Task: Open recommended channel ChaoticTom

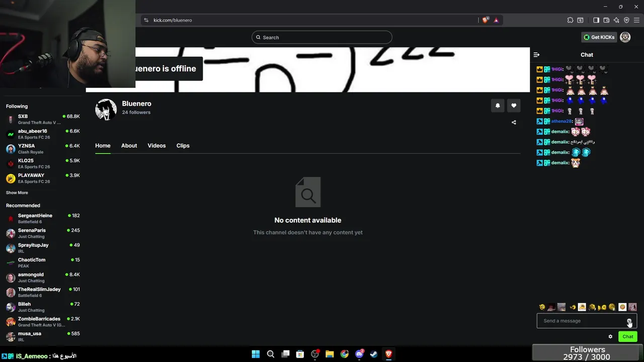Action: click(43, 262)
